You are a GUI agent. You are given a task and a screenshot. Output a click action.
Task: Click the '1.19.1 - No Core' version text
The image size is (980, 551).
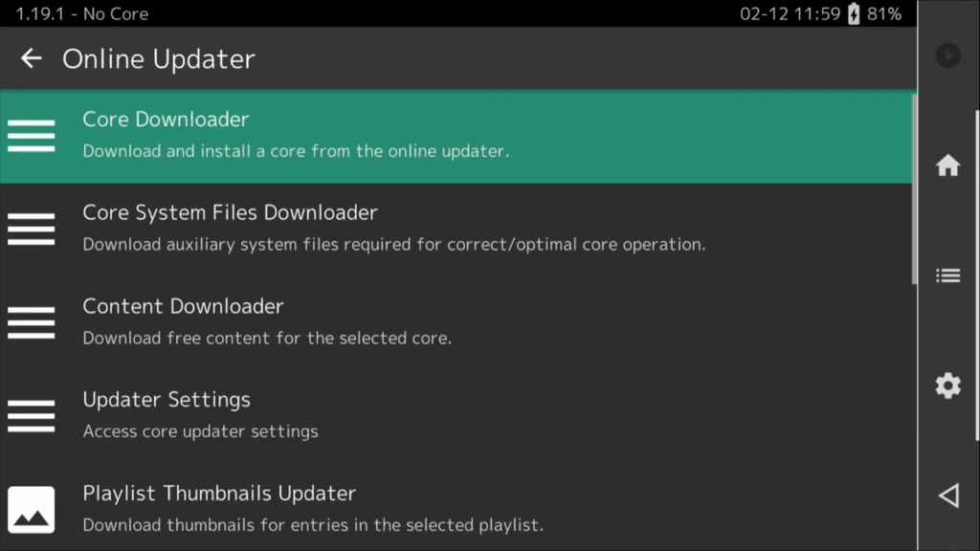(x=81, y=13)
